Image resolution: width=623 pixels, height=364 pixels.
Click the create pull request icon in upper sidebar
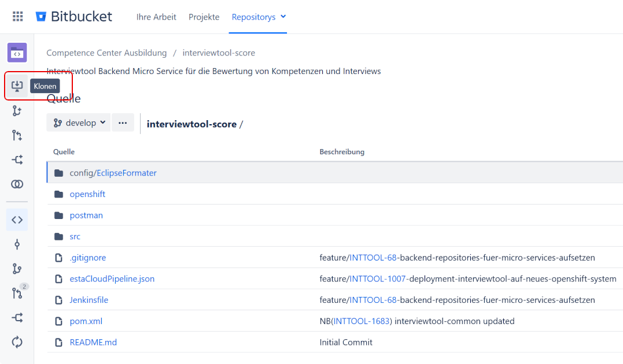tap(17, 135)
